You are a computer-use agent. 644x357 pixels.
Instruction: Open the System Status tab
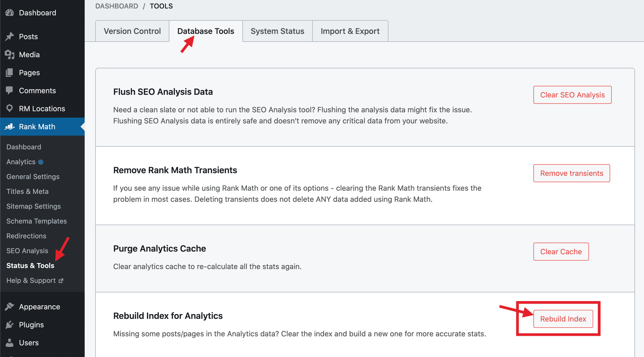coord(277,31)
